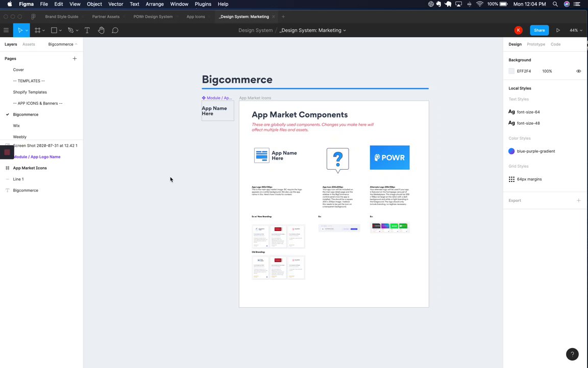Switch to App Icons tab
The image size is (588, 368).
(x=196, y=16)
